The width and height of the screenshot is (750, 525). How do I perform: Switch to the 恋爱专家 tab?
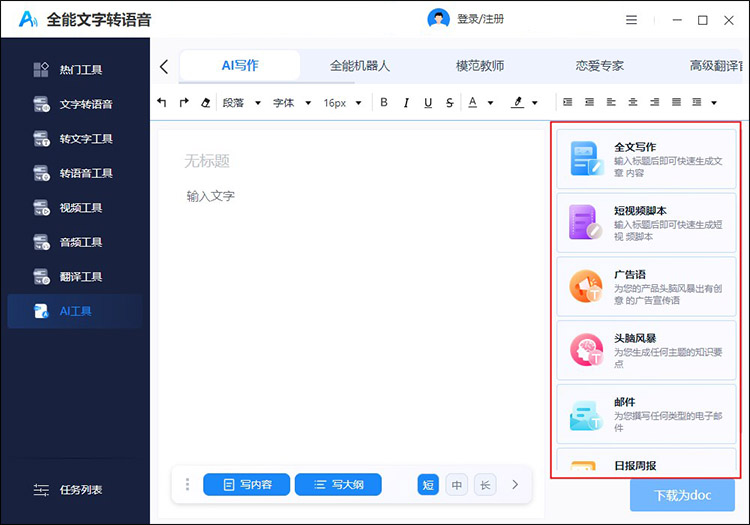click(599, 66)
